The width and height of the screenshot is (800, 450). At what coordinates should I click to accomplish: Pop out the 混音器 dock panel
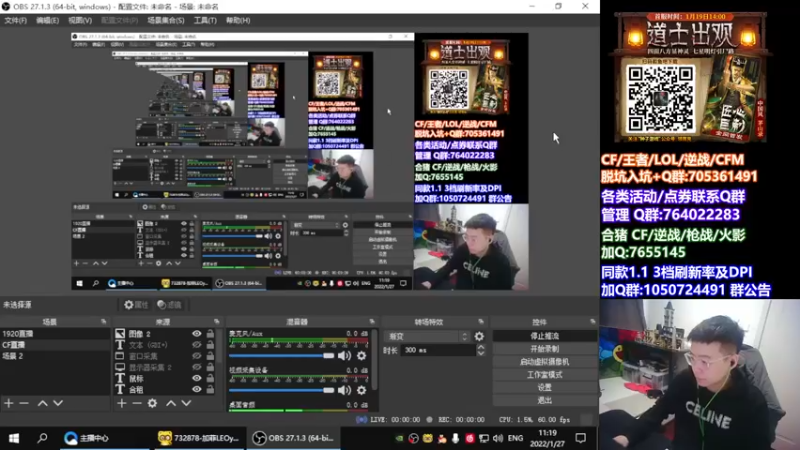pos(372,322)
